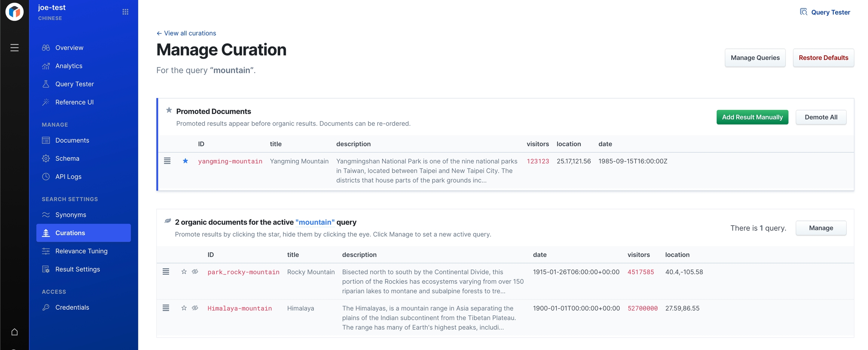Viewport: 868px width, 350px height.
Task: Go to Synonyms settings
Action: (x=70, y=215)
